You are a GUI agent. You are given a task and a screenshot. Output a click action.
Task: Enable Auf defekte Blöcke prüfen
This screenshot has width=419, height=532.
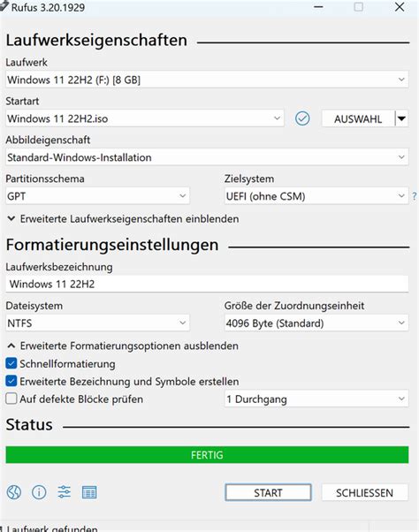point(11,399)
